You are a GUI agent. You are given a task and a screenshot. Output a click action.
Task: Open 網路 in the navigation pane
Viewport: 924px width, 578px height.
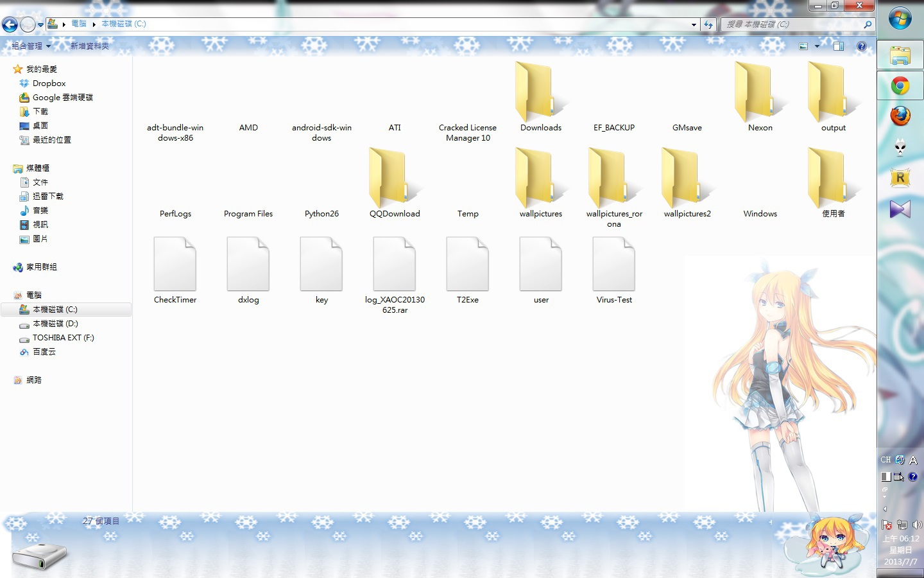tap(33, 380)
